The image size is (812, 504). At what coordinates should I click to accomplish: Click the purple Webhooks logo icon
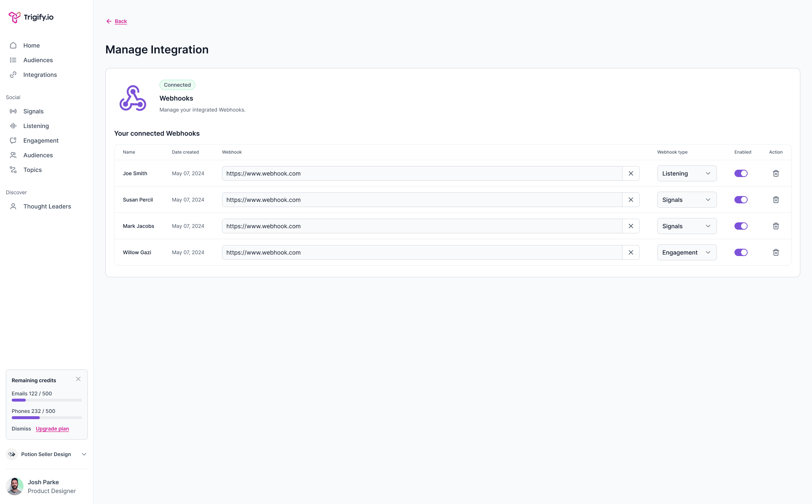pyautogui.click(x=133, y=98)
